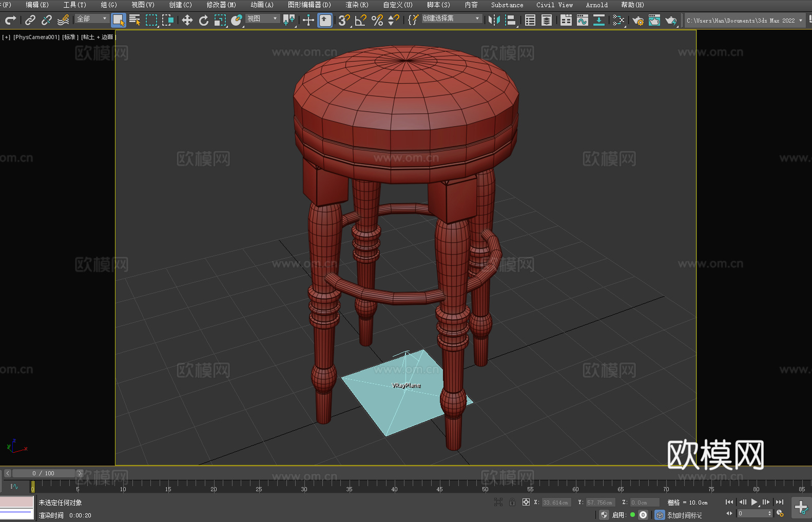Screen dimensions: 812x522
Task: Open the 创建选择集 named selection dropdown
Action: [x=452, y=18]
